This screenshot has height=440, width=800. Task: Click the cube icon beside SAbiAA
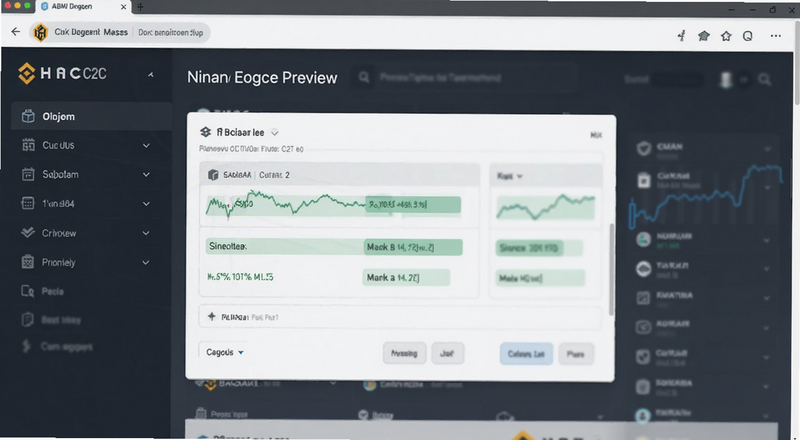point(213,175)
